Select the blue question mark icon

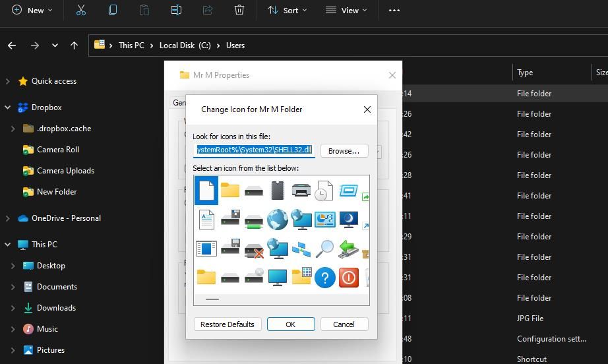click(324, 278)
